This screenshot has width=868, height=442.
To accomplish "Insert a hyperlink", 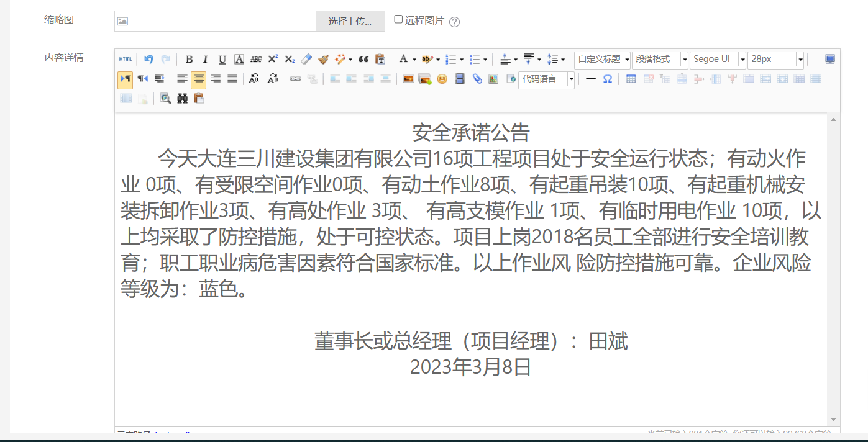I will tap(296, 79).
